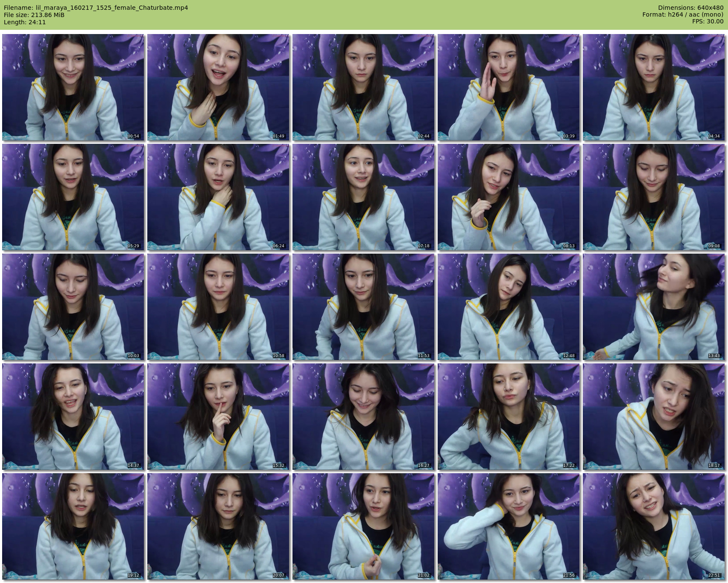This screenshot has width=728, height=583.
Task: Select the 'File size: 213.86 MiB' text
Action: point(34,15)
